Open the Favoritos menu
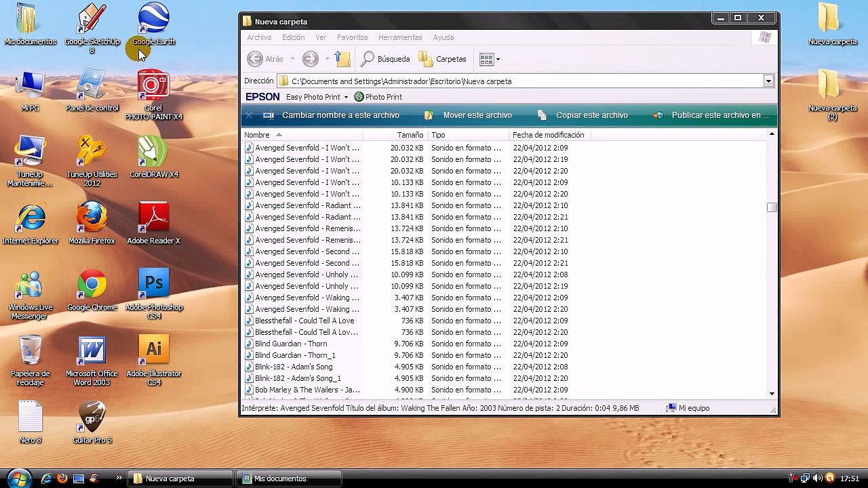The height and width of the screenshot is (488, 868). 353,37
